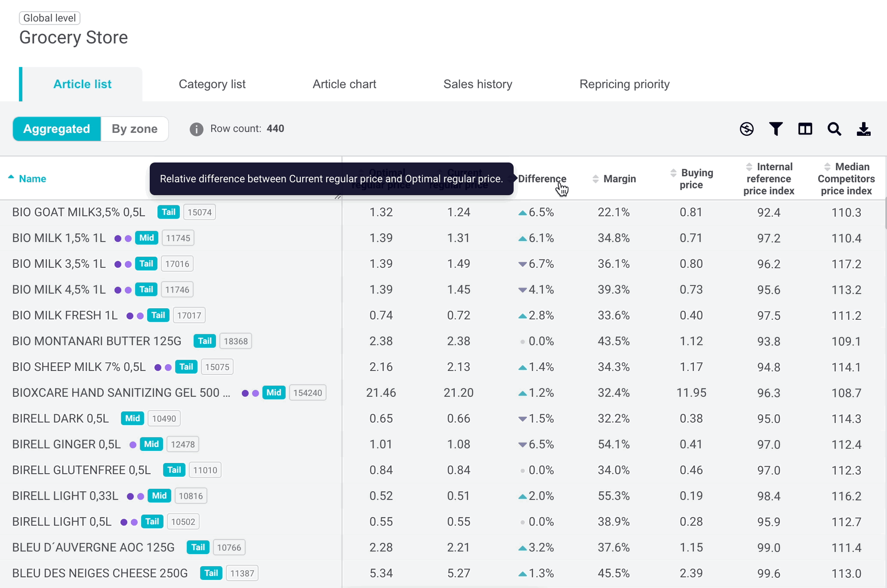Viewport: 887px width, 588px height.
Task: Click purple dots on BIO SHEEP MILK row
Action: click(x=163, y=368)
